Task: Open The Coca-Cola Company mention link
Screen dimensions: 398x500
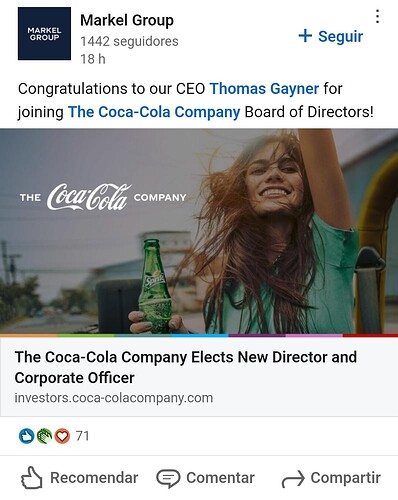Action: 154,112
